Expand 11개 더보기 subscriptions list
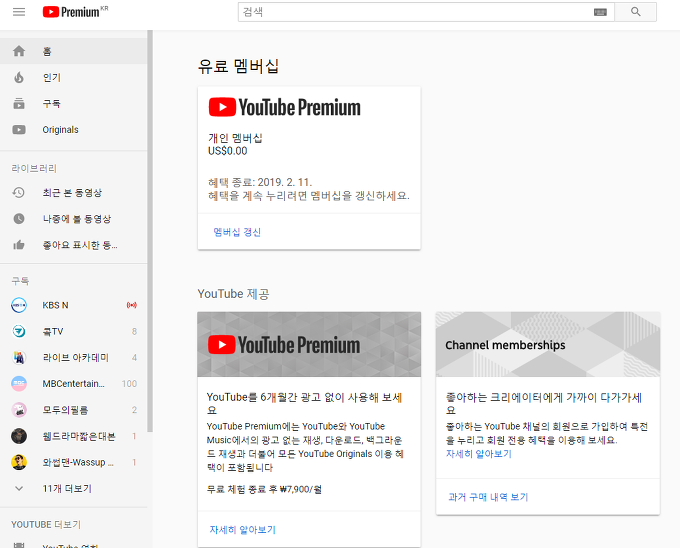 coord(74,489)
